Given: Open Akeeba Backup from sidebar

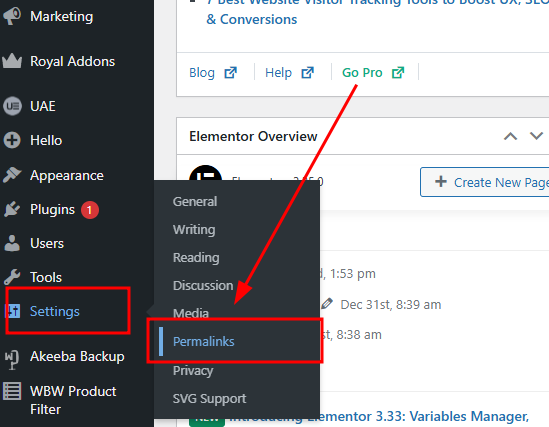Looking at the screenshot, I should pos(77,356).
